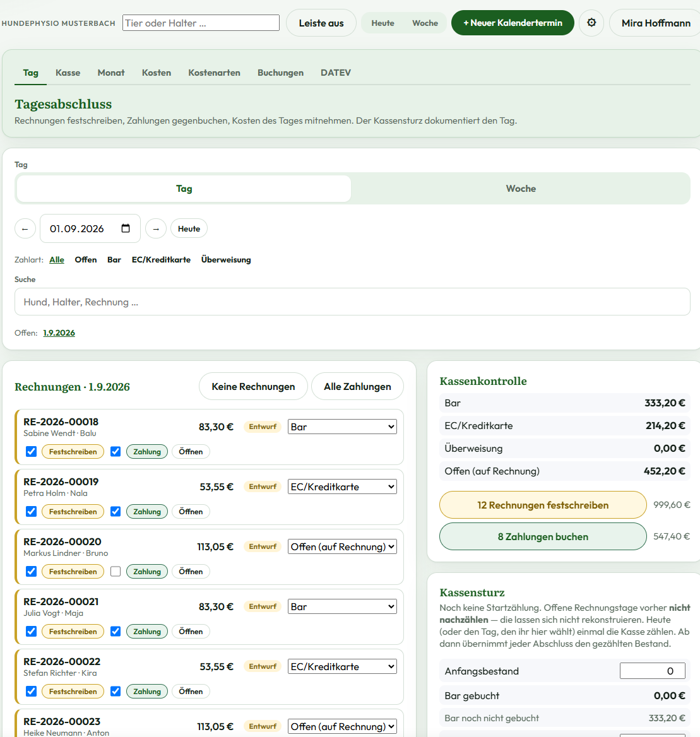
Task: Open payment dropdown for RE-2026-00023
Action: click(342, 726)
